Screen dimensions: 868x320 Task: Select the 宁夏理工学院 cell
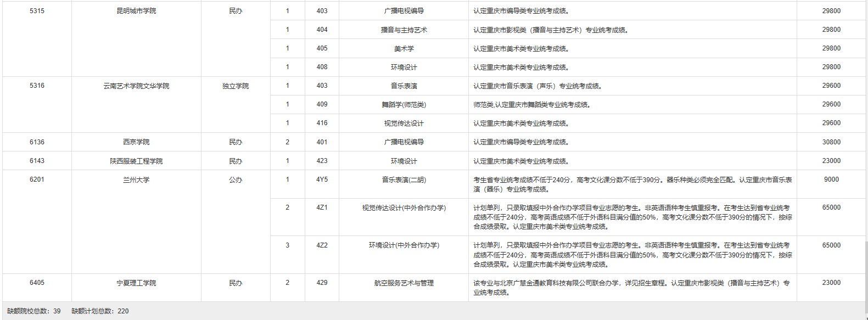(136, 283)
